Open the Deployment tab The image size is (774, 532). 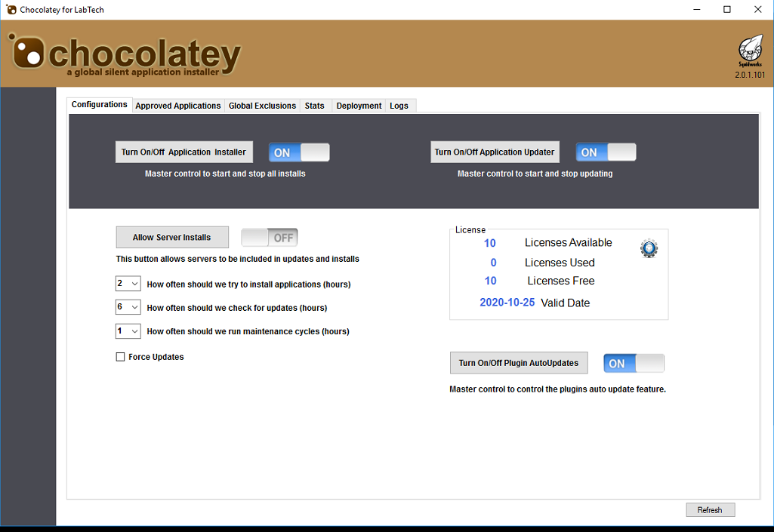pyautogui.click(x=359, y=106)
